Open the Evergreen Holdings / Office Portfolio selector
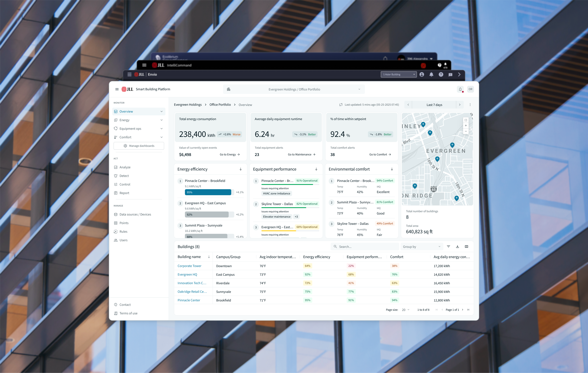Viewport: 588px width, 373px height. pyautogui.click(x=294, y=89)
